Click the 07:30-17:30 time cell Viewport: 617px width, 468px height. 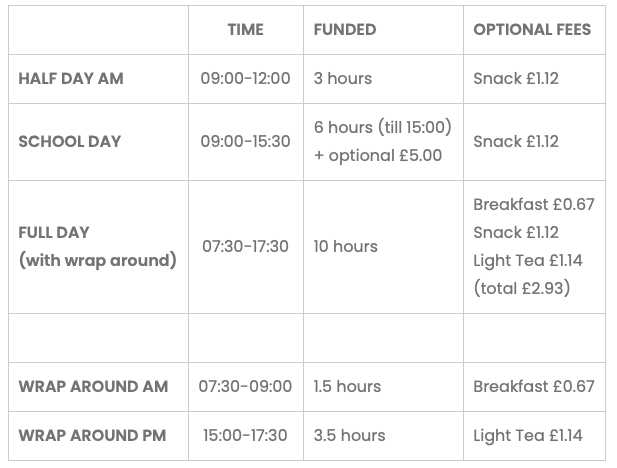245,246
